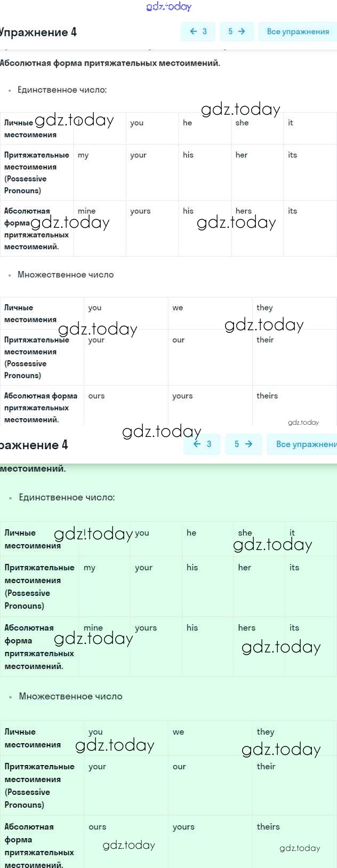Open "Все упражнения" in the top header
This screenshot has height=868, width=337.
(x=298, y=31)
